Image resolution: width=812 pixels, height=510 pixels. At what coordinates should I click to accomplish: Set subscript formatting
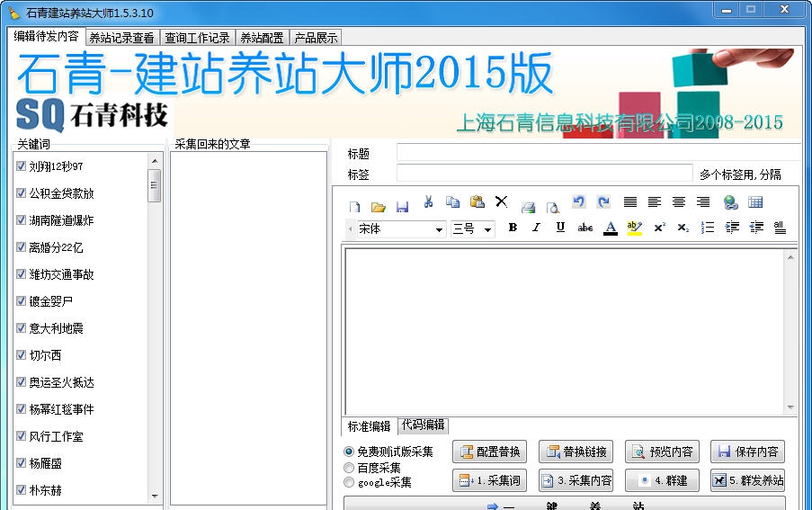(683, 228)
